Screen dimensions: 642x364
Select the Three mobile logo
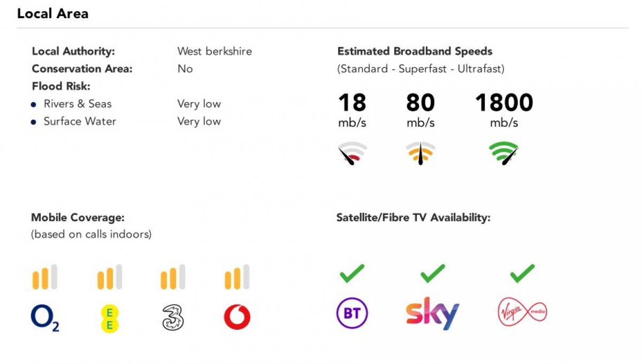(x=173, y=318)
